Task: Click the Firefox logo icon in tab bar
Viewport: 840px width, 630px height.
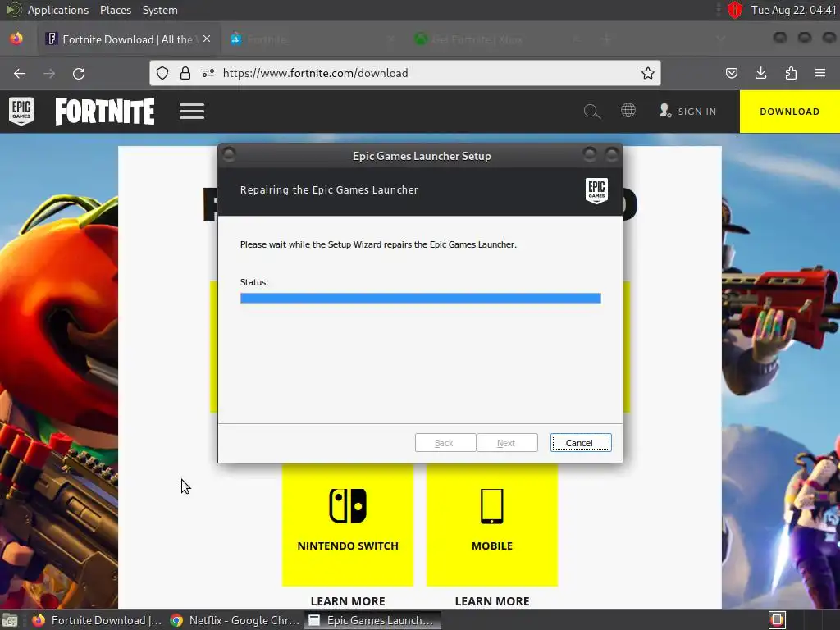Action: click(x=16, y=39)
